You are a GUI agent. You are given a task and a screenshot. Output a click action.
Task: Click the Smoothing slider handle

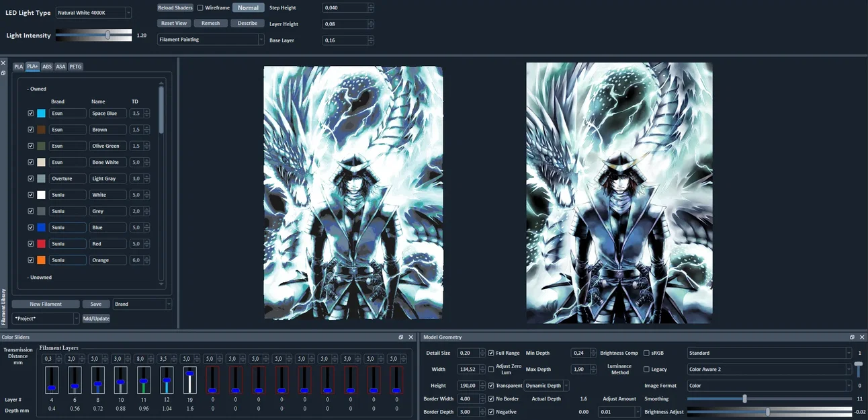tap(744, 398)
